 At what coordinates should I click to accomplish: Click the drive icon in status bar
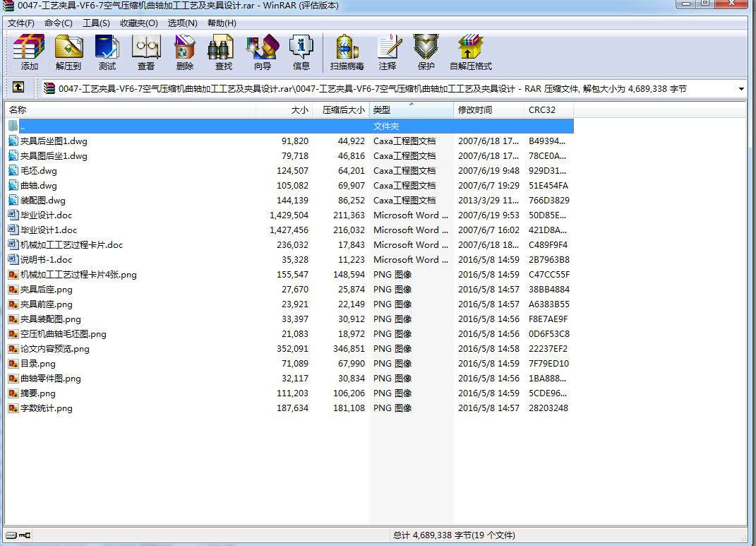(x=11, y=535)
